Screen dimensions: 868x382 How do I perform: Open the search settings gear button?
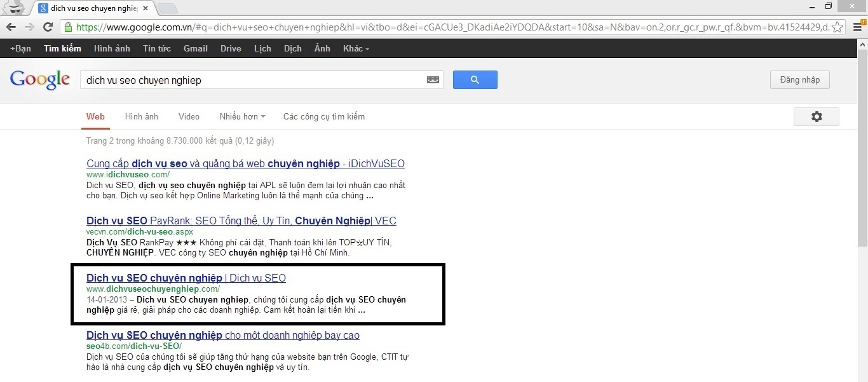[x=817, y=117]
